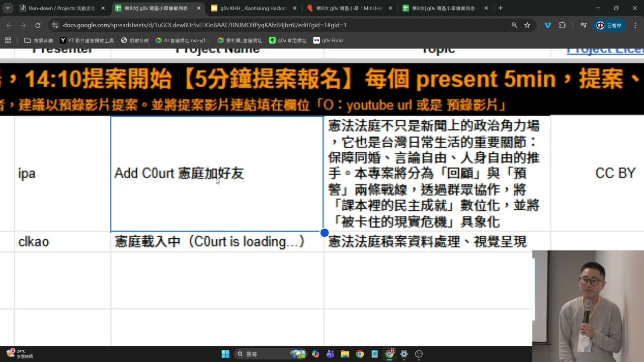Open g0v 常用網址 bookmark
The width and height of the screenshot is (644, 362).
[288, 40]
